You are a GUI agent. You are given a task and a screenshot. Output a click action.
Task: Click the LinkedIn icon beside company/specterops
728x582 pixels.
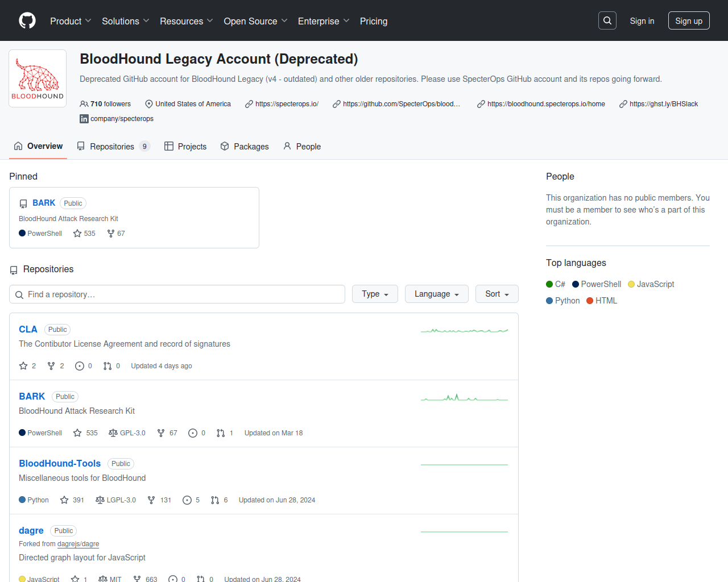click(x=84, y=119)
